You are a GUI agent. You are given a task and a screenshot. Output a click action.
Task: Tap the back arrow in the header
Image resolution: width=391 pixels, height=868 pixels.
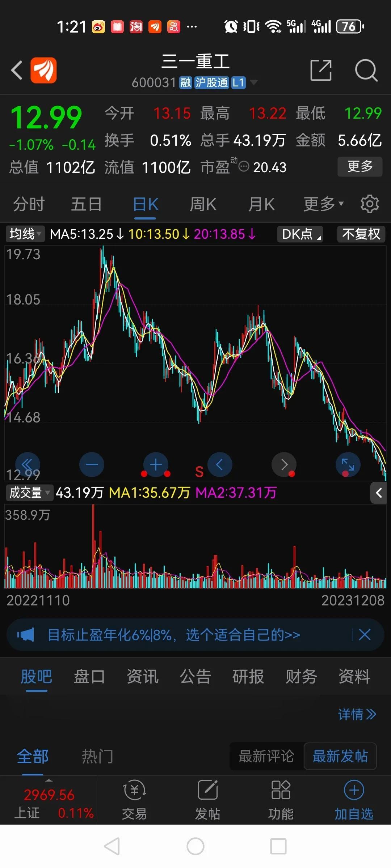coord(17,70)
